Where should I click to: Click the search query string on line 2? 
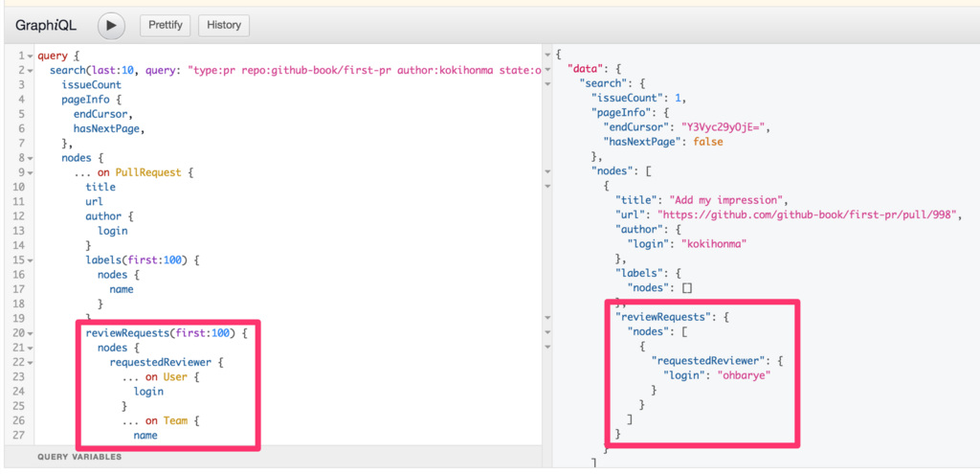pyautogui.click(x=365, y=70)
